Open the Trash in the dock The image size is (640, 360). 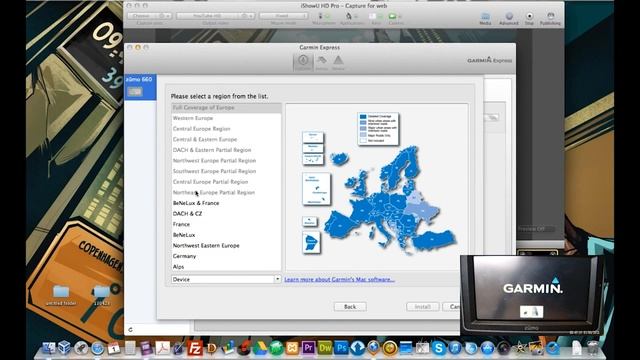click(x=592, y=348)
